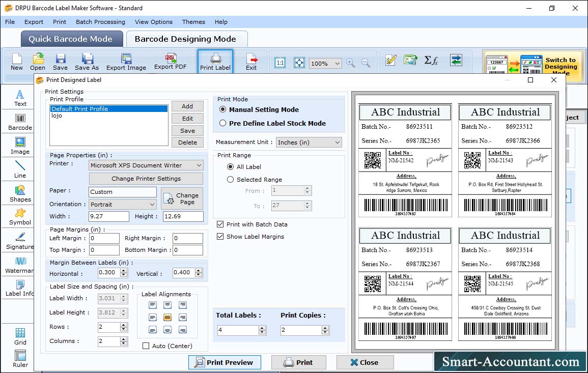Click the Change Printer Settings button
This screenshot has height=373, width=588.
(146, 179)
